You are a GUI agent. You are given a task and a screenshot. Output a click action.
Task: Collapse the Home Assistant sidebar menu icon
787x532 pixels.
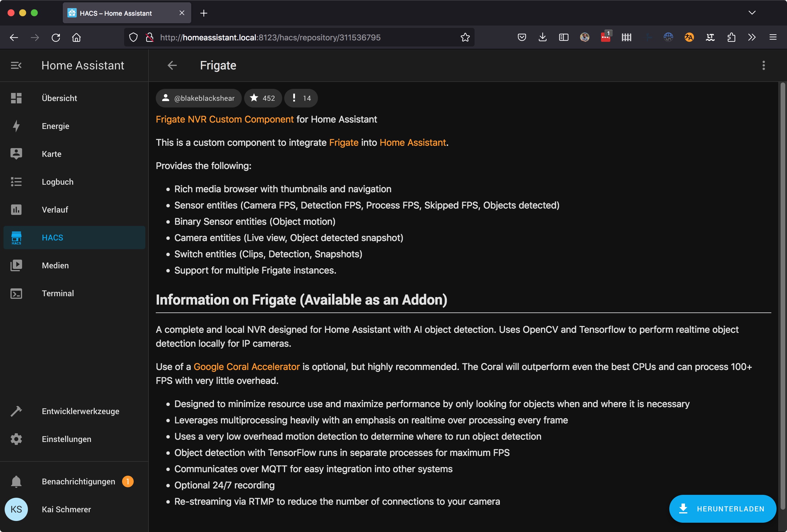tap(16, 65)
